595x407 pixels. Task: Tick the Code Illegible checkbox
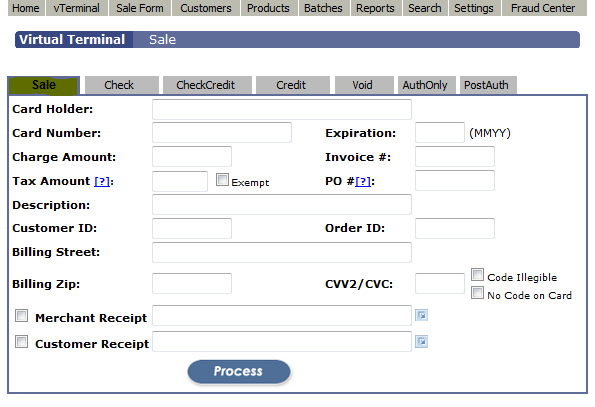477,275
